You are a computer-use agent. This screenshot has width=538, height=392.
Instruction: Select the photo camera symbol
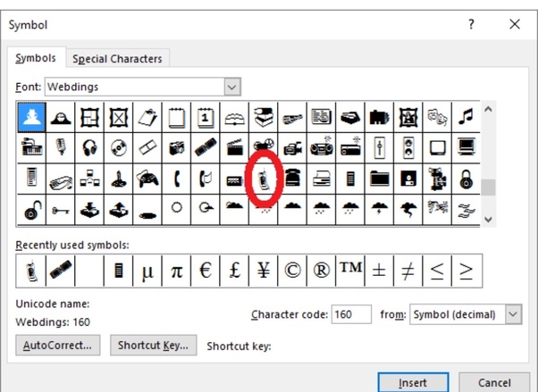(176, 148)
